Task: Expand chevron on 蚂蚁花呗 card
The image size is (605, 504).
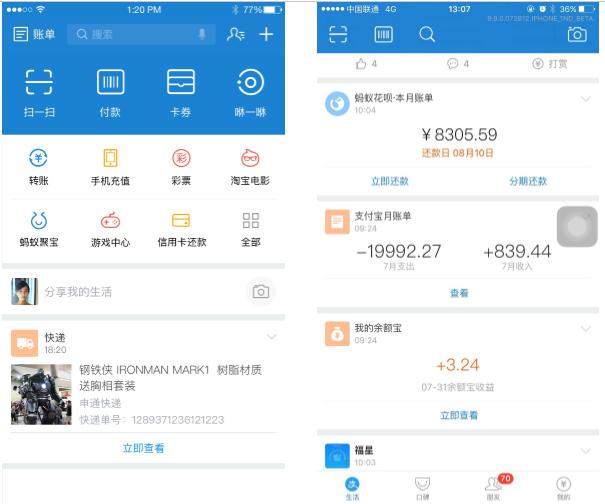Action: [x=586, y=99]
